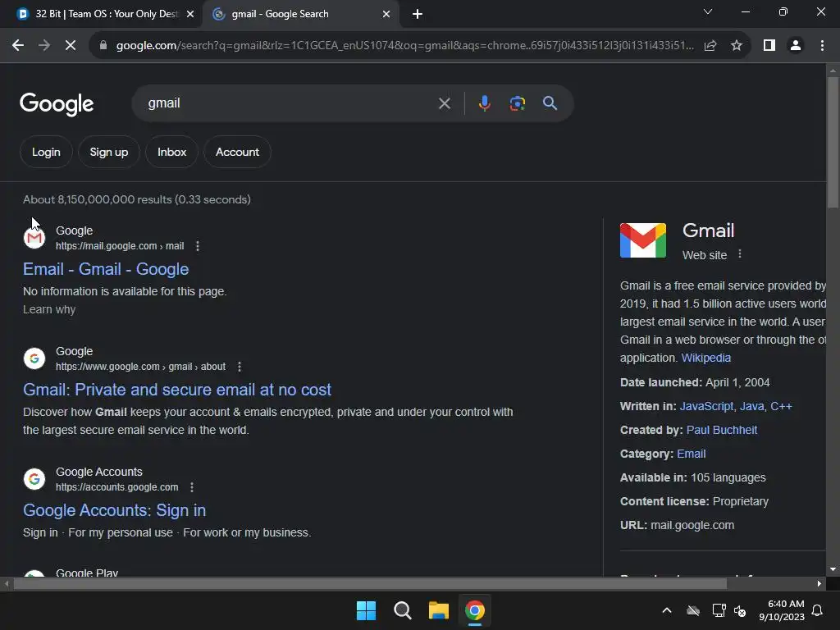Open the Paul Buchheit link

(x=722, y=430)
